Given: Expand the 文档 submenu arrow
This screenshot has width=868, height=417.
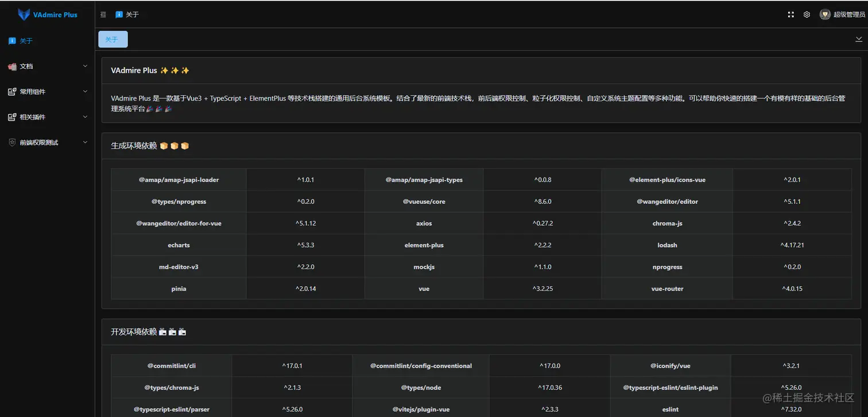Looking at the screenshot, I should point(86,66).
